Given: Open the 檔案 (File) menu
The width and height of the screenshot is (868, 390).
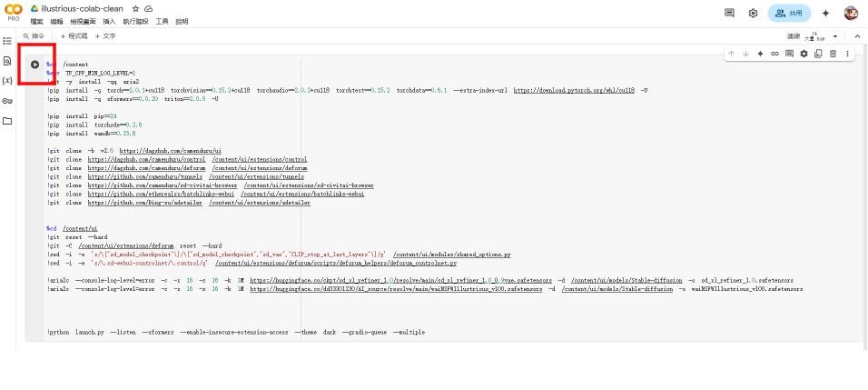Looking at the screenshot, I should [x=36, y=21].
